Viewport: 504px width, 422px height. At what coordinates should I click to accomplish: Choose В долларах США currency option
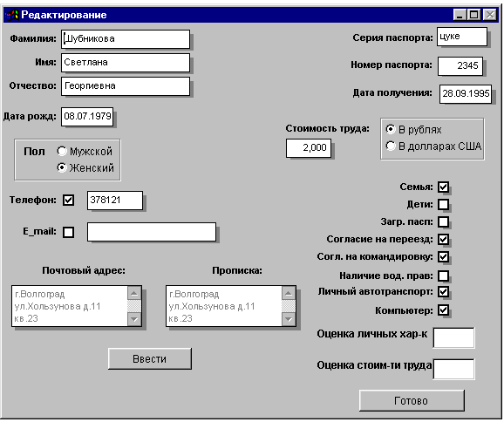(391, 146)
